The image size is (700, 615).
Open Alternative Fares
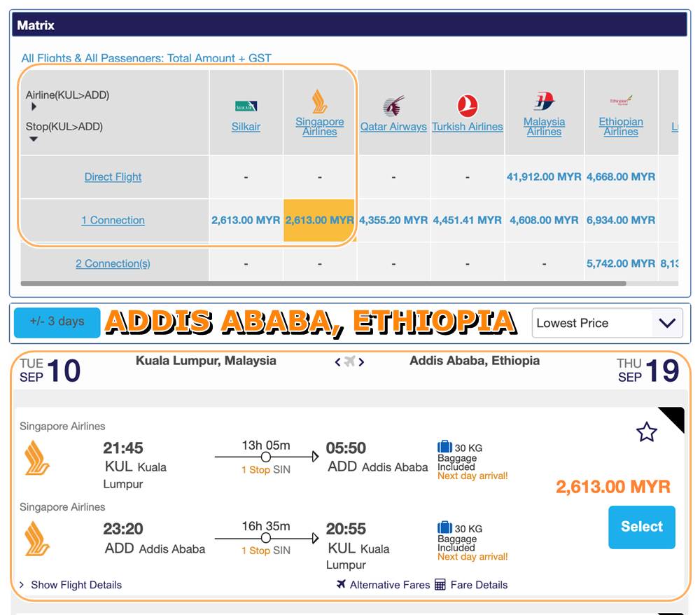point(390,585)
